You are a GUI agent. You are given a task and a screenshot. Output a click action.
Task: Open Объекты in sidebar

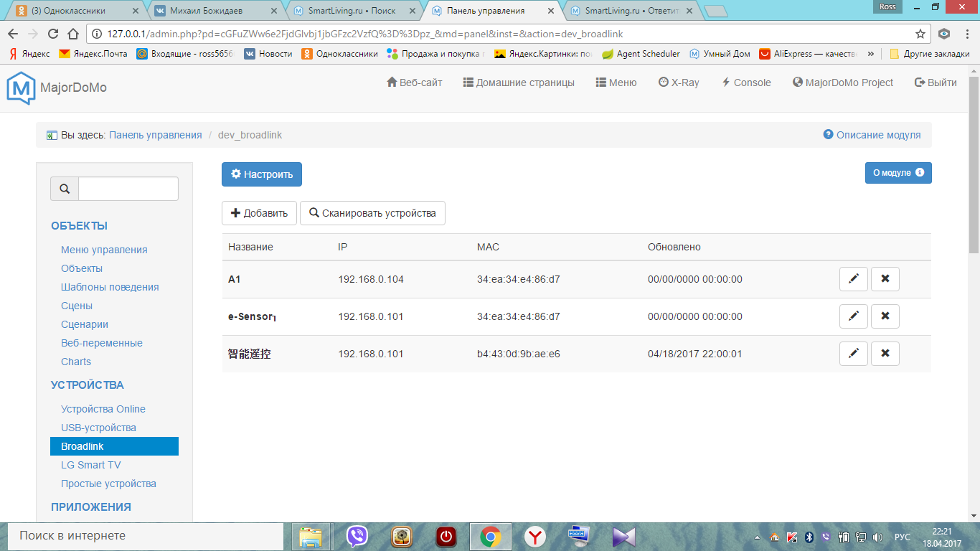coord(82,268)
